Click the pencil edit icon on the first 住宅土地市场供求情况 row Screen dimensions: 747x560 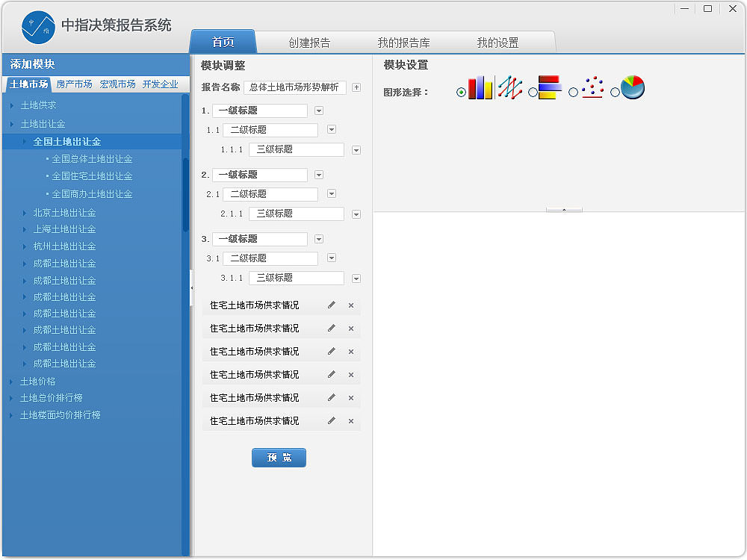coord(331,305)
